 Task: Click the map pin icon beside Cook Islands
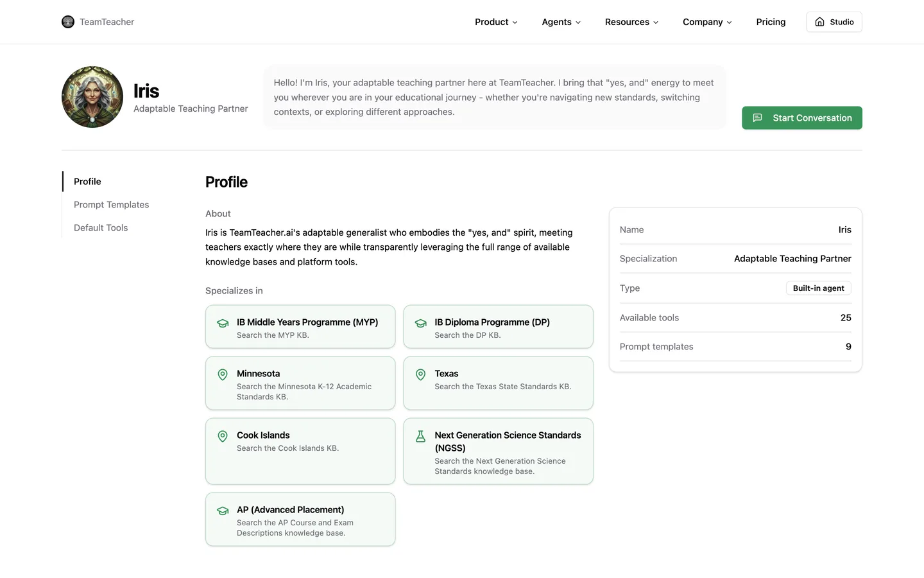click(223, 436)
